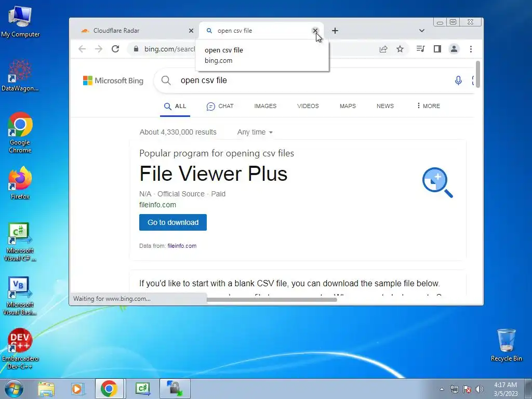Switch to NEWS results tab
The height and width of the screenshot is (399, 532).
(x=385, y=106)
